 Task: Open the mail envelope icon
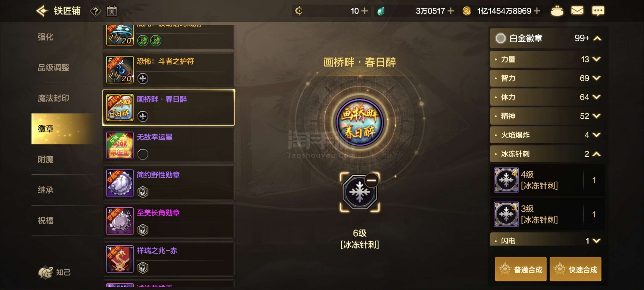pyautogui.click(x=577, y=11)
